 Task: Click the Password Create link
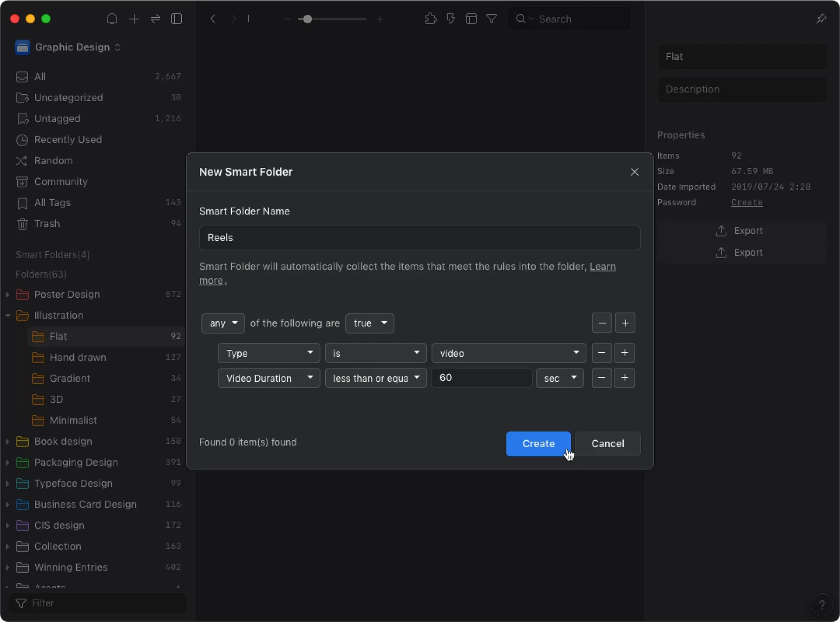pos(746,203)
